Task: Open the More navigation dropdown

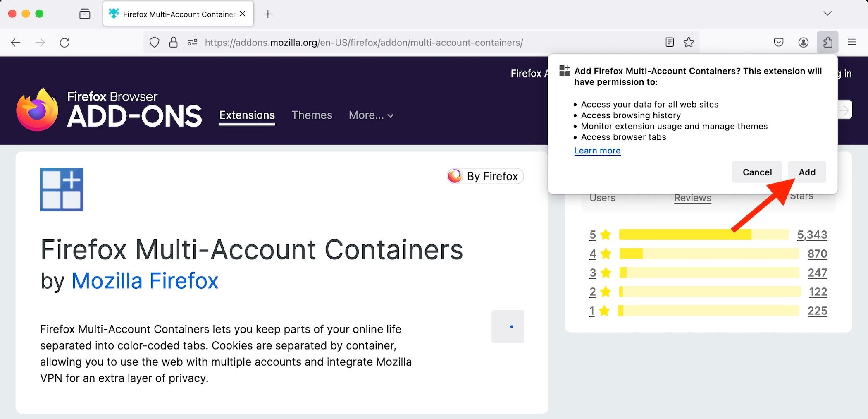Action: point(370,115)
